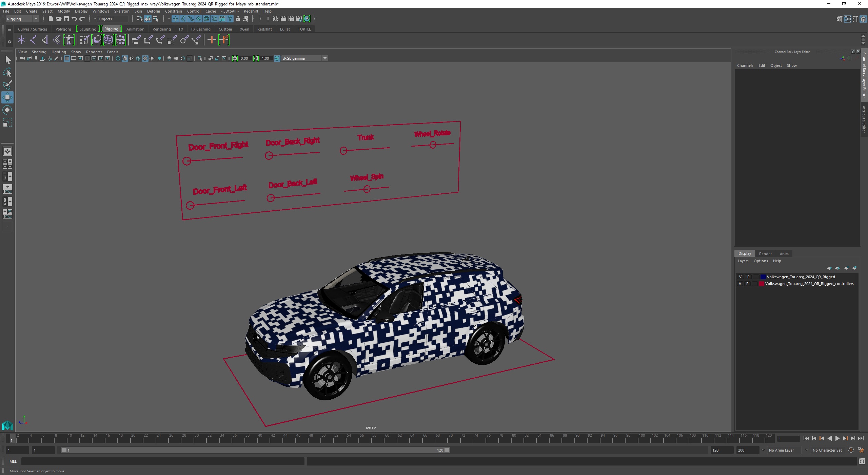Save the scene with disk icon
The width and height of the screenshot is (868, 475).
coord(66,19)
